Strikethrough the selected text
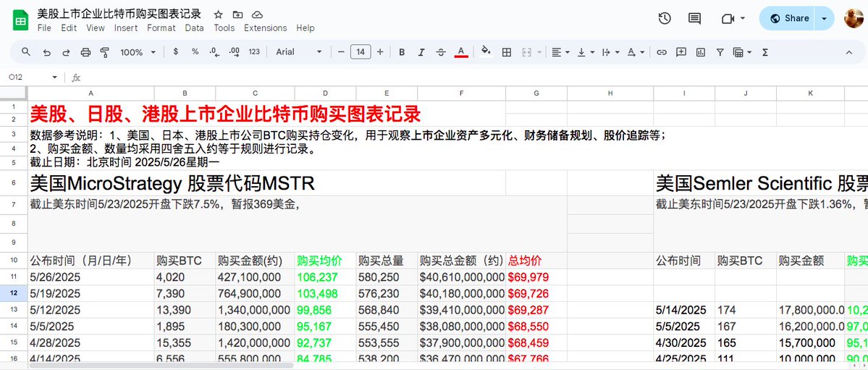Viewport: 868px width, 370px height. pos(441,52)
